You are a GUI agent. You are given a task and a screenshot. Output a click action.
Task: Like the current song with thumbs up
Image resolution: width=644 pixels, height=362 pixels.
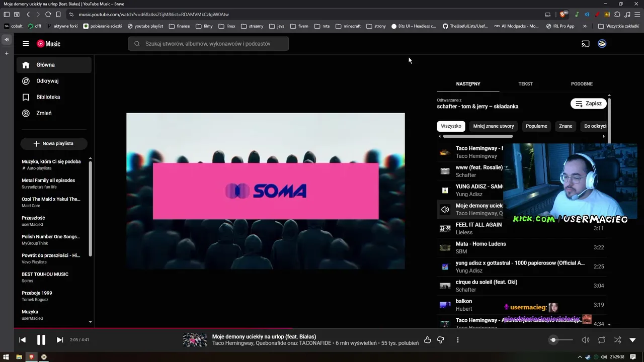pos(427,340)
